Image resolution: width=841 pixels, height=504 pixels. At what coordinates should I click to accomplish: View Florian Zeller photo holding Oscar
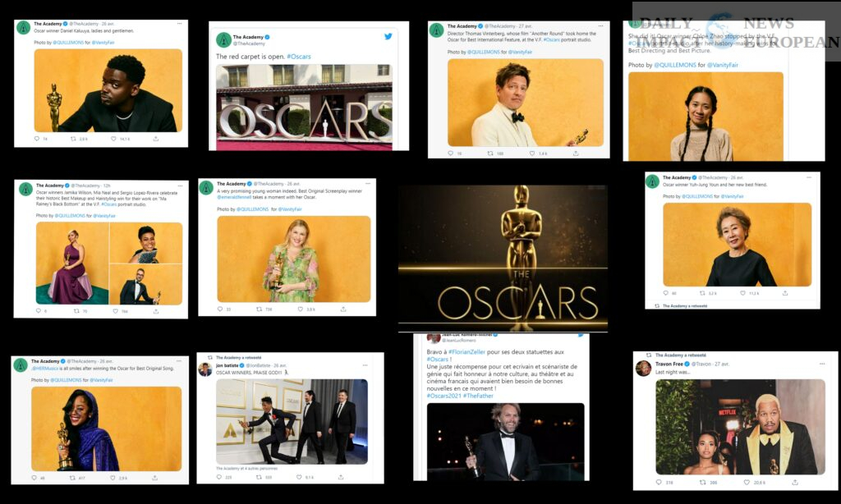[x=505, y=442]
